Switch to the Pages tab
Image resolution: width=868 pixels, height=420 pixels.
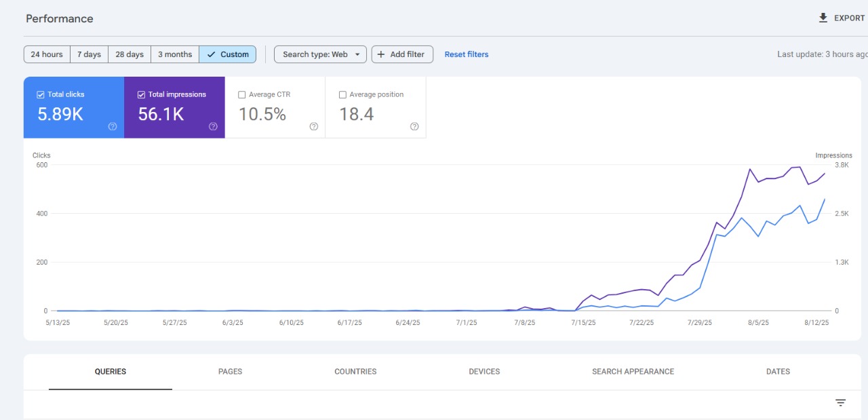click(230, 372)
